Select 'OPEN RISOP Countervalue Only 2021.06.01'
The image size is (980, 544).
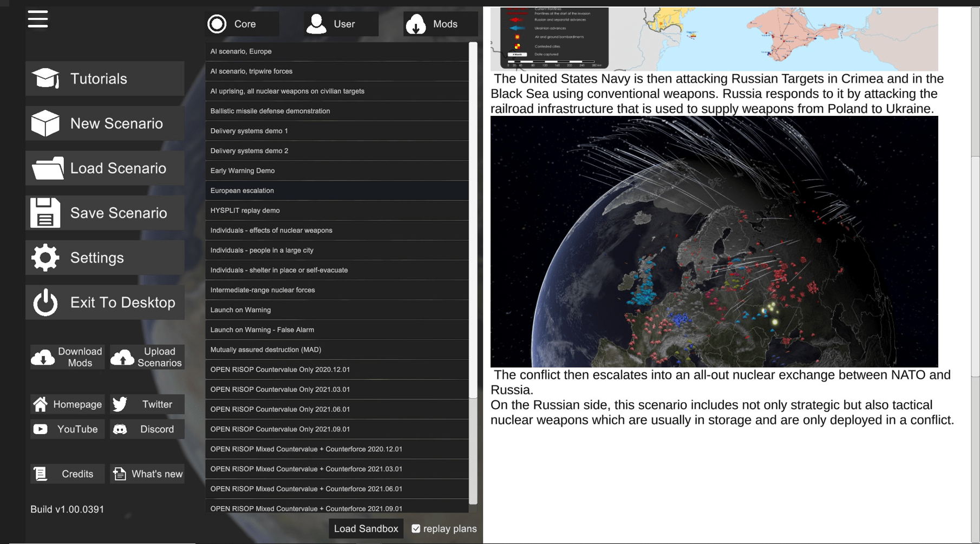(x=337, y=409)
